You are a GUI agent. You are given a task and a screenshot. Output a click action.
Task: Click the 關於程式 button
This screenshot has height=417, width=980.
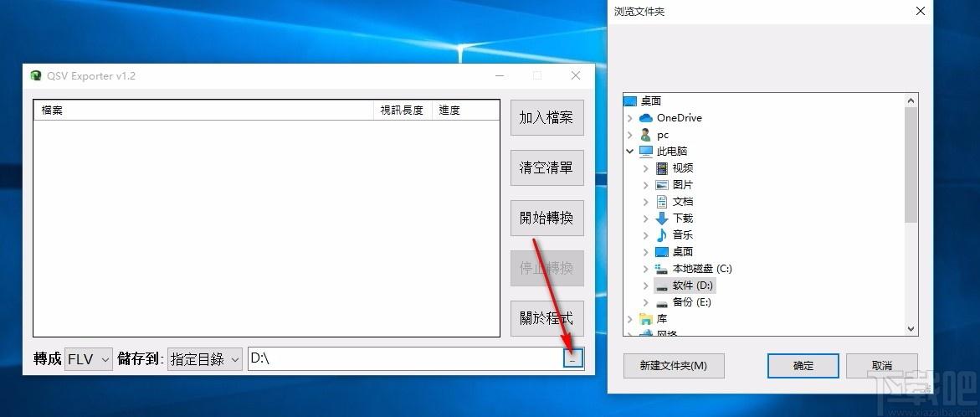pos(546,318)
